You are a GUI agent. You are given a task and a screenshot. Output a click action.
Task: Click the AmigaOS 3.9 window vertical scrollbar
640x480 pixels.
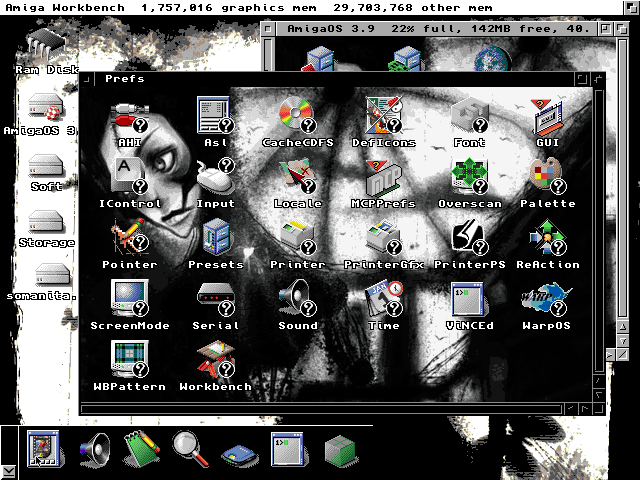[x=622, y=178]
